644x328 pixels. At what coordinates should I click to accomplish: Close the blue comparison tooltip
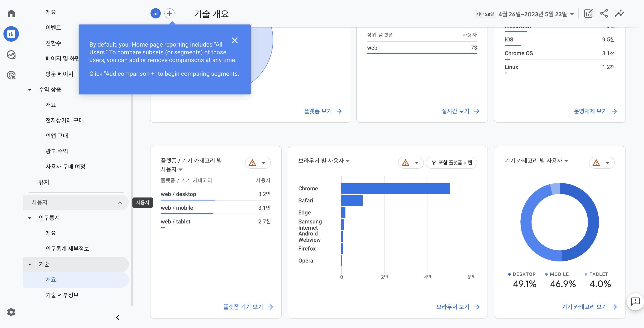point(235,40)
